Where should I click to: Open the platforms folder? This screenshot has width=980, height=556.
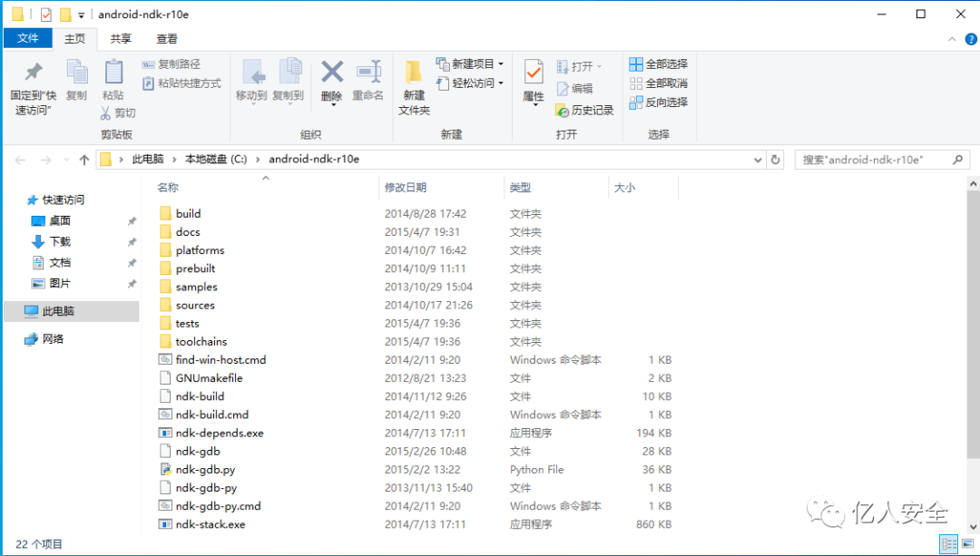[x=199, y=249]
